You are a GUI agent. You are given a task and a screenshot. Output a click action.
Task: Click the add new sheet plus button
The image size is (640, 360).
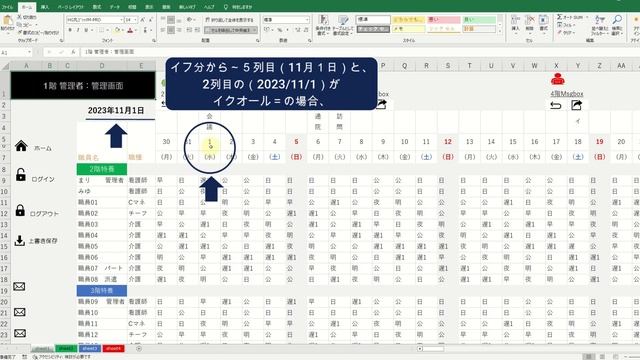139,349
